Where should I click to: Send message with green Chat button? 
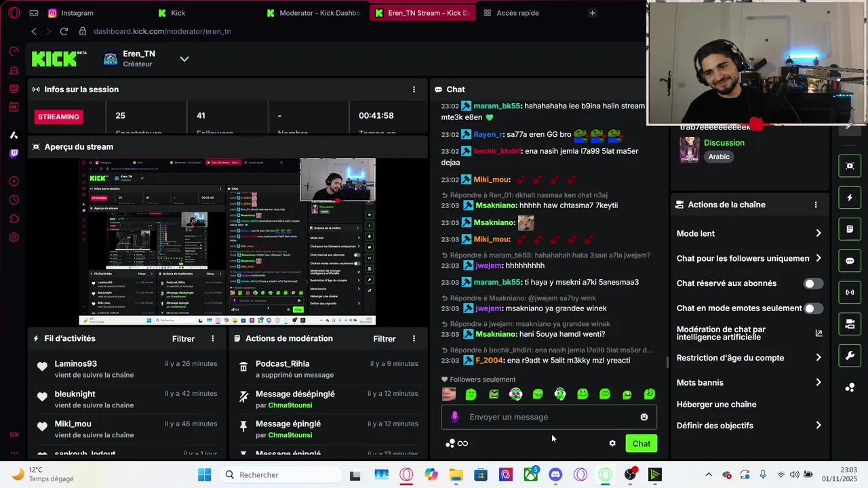[641, 443]
